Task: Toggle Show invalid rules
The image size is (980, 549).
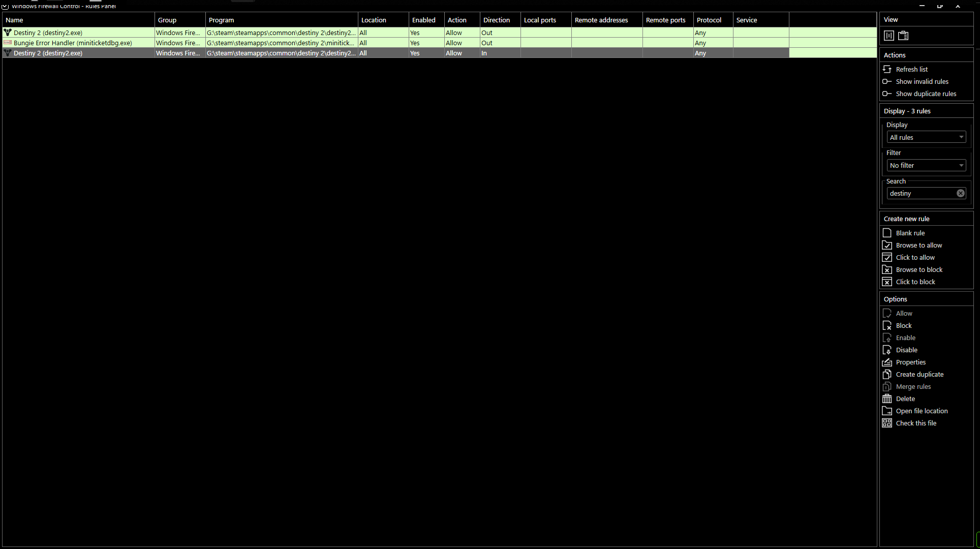Action: pyautogui.click(x=922, y=81)
